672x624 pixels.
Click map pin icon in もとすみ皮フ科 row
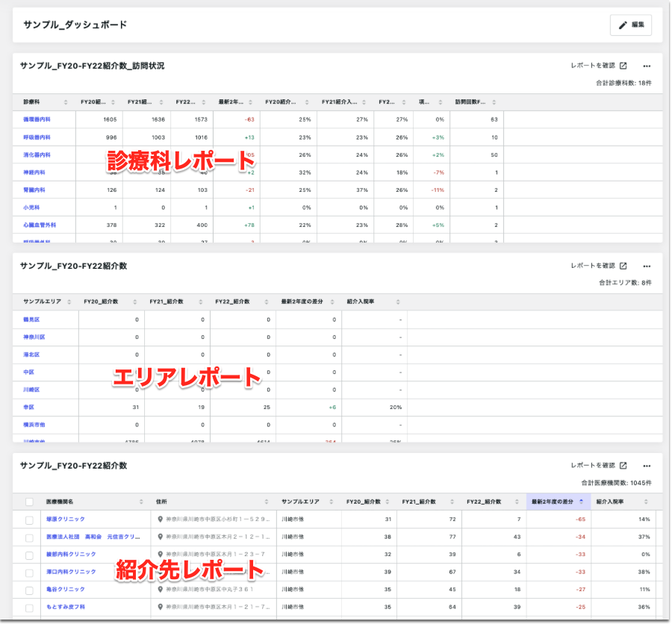pyautogui.click(x=161, y=607)
